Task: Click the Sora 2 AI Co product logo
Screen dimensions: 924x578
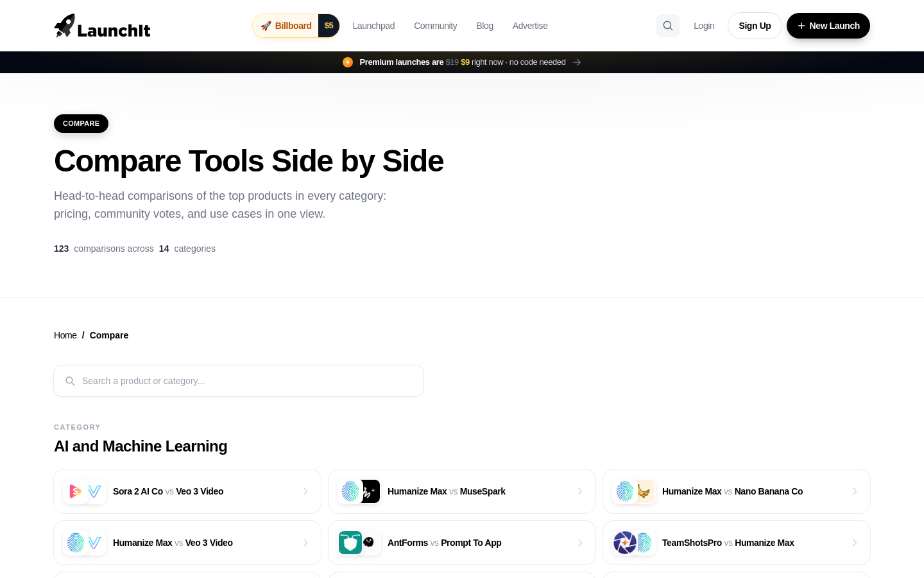Action: [75, 491]
